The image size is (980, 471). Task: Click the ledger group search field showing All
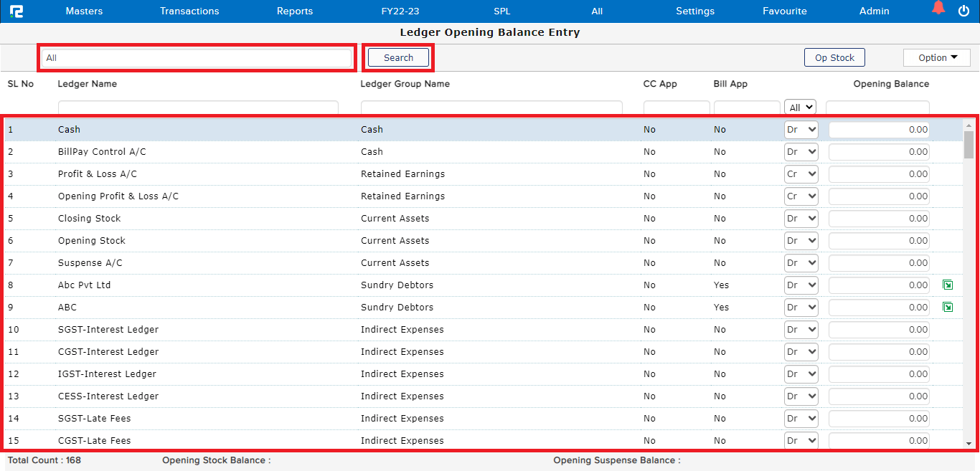point(197,58)
